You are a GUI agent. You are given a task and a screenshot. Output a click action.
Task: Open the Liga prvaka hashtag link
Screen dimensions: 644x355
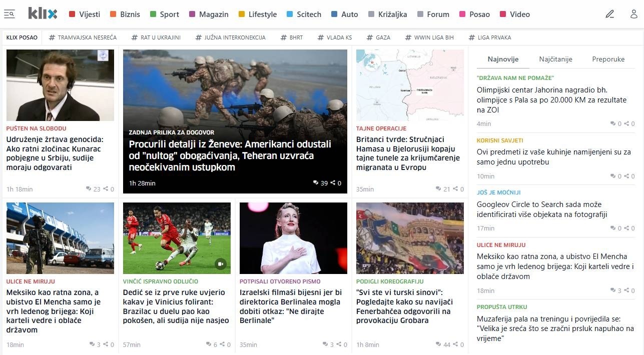coord(490,37)
